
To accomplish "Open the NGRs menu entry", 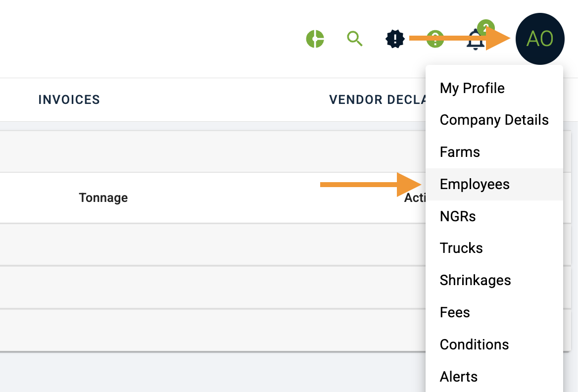I will 458,216.
